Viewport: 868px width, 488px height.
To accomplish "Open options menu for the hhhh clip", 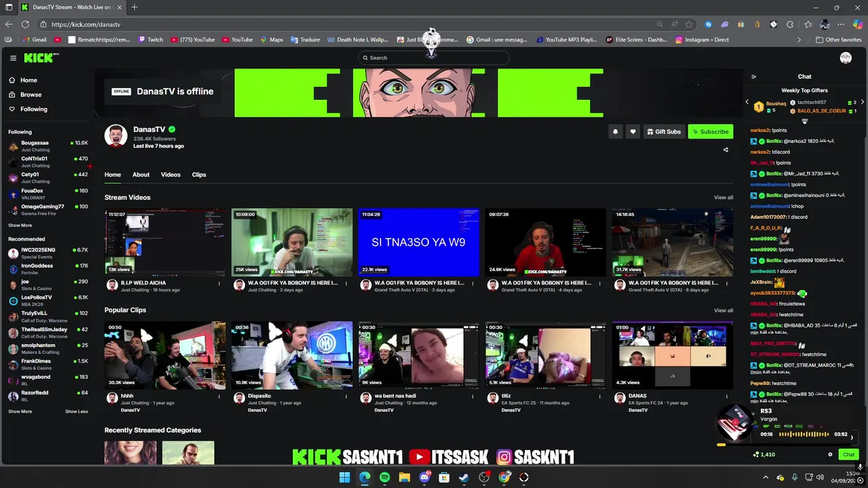I will 219,396.
